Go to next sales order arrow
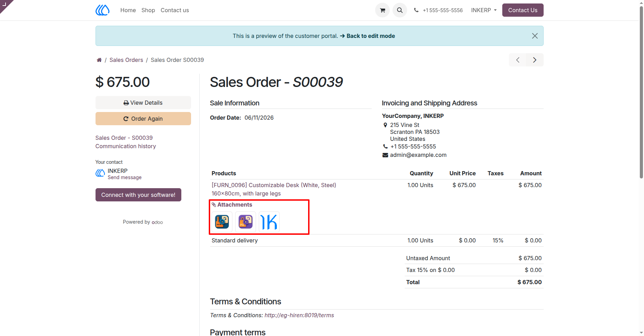This screenshot has width=644, height=336. (535, 60)
